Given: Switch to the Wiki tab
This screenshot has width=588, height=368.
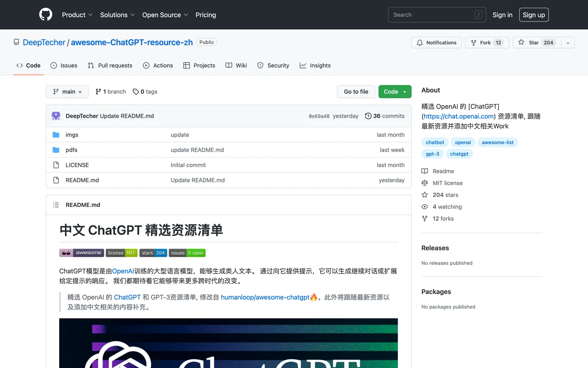Looking at the screenshot, I should 236,65.
